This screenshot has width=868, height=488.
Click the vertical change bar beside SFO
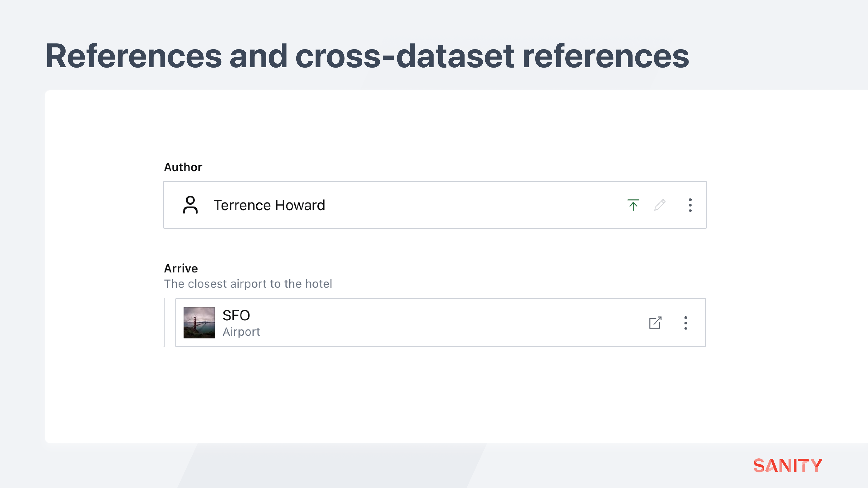[x=164, y=322]
